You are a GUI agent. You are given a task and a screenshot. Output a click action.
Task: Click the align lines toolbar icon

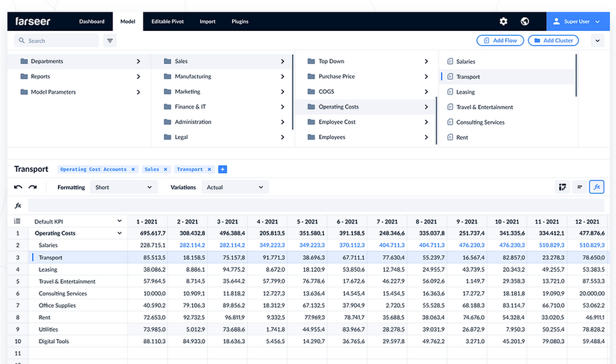click(x=580, y=187)
